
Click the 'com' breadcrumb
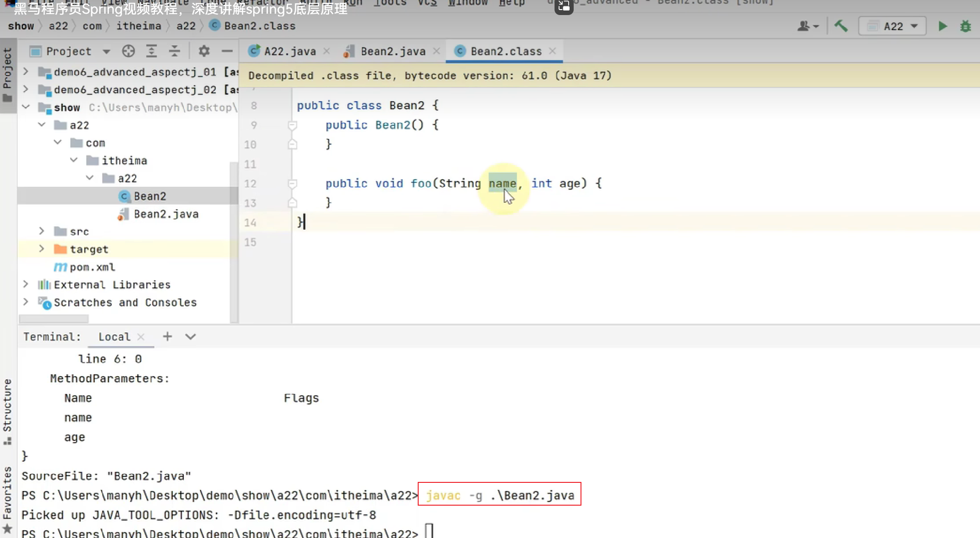pos(92,26)
